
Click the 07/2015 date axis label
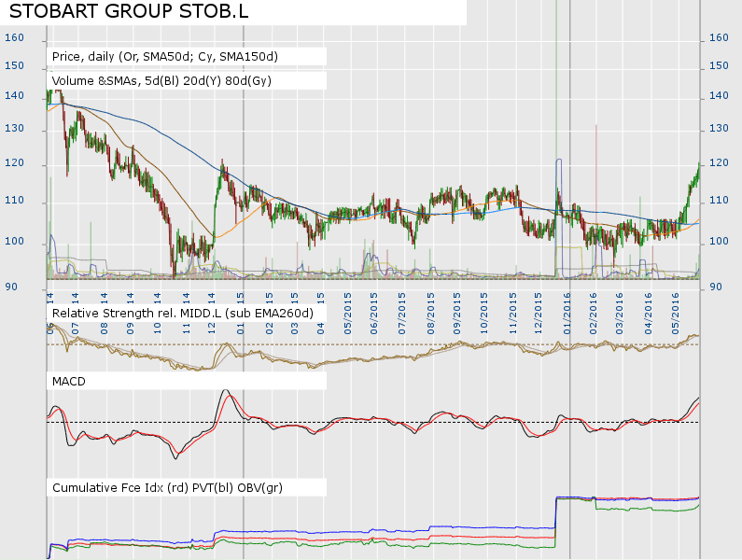pyautogui.click(x=402, y=314)
